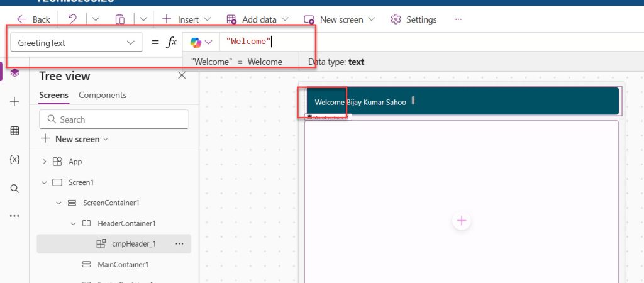Click the tree view Search box

pos(114,119)
